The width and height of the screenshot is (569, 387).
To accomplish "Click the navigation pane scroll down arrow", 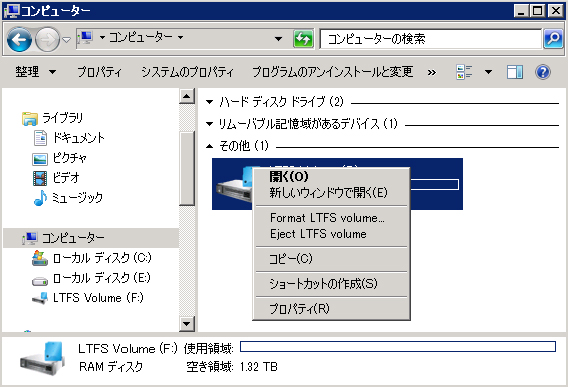I will (x=187, y=323).
